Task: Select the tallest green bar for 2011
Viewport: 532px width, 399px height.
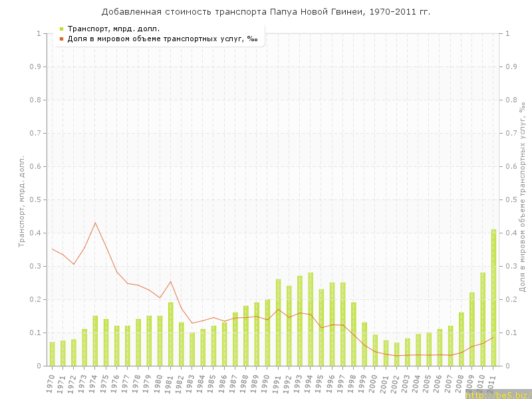Action: [x=493, y=298]
